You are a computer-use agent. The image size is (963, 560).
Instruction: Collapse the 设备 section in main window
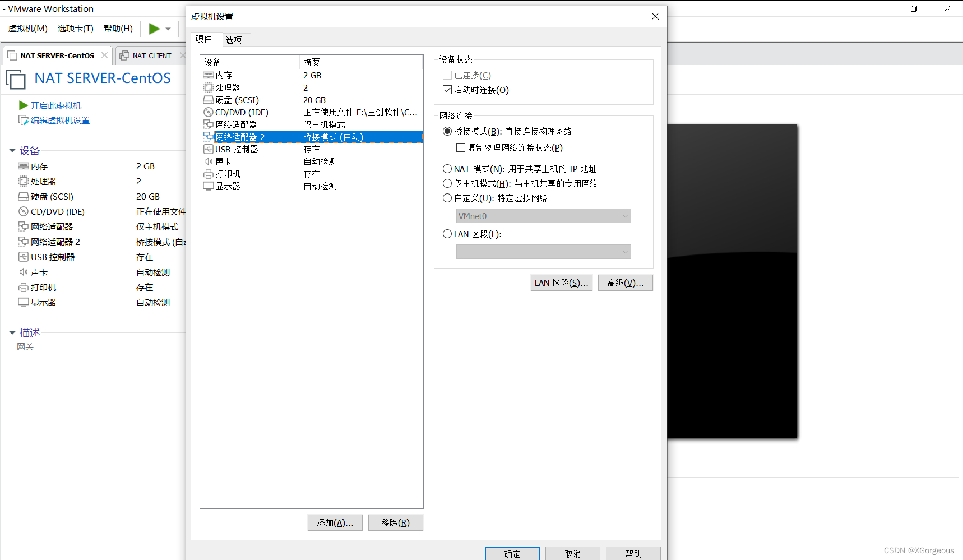coord(12,150)
